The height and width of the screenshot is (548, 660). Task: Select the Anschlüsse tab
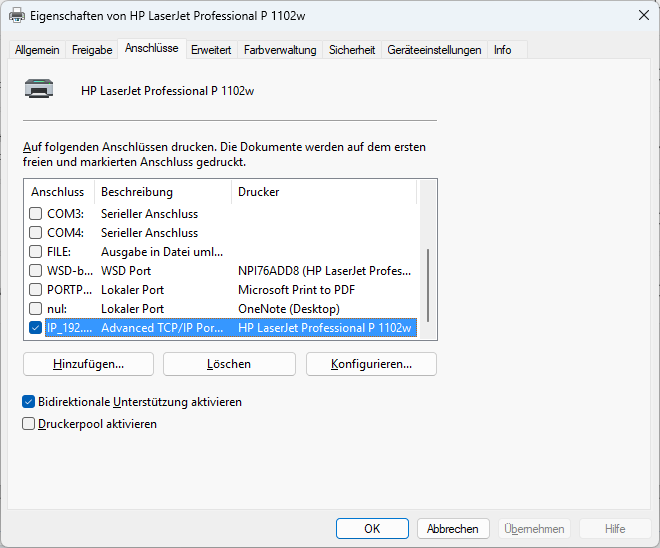coord(152,48)
